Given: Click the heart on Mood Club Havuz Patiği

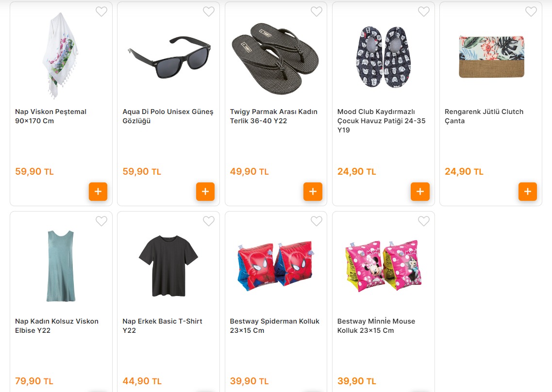Looking at the screenshot, I should 423,11.
